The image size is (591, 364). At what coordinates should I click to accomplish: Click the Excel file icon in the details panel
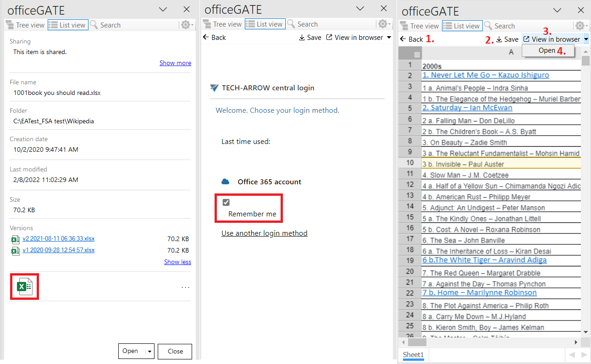24,287
